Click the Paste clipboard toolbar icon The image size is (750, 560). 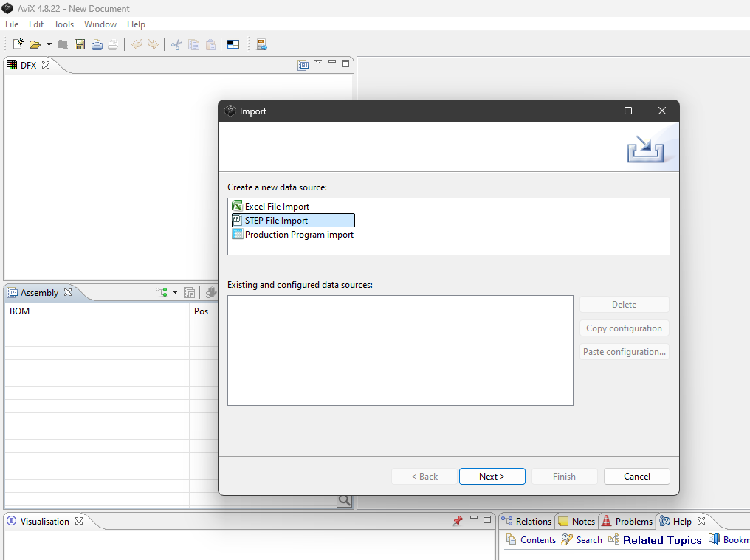click(210, 44)
